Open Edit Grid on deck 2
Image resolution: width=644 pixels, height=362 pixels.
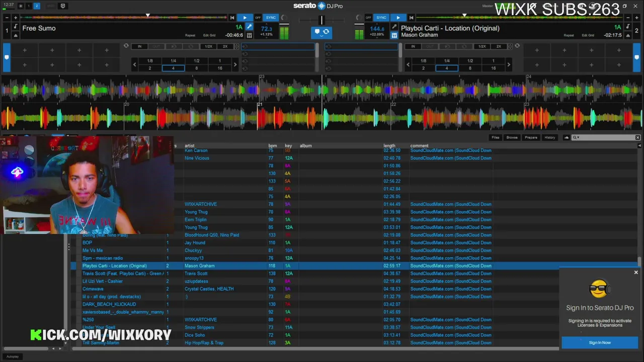click(x=588, y=35)
